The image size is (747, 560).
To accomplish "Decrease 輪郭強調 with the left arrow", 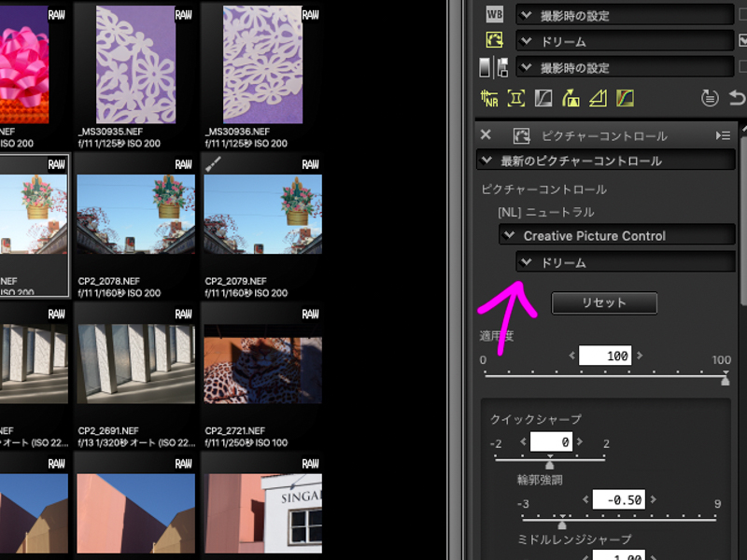I will pyautogui.click(x=585, y=499).
